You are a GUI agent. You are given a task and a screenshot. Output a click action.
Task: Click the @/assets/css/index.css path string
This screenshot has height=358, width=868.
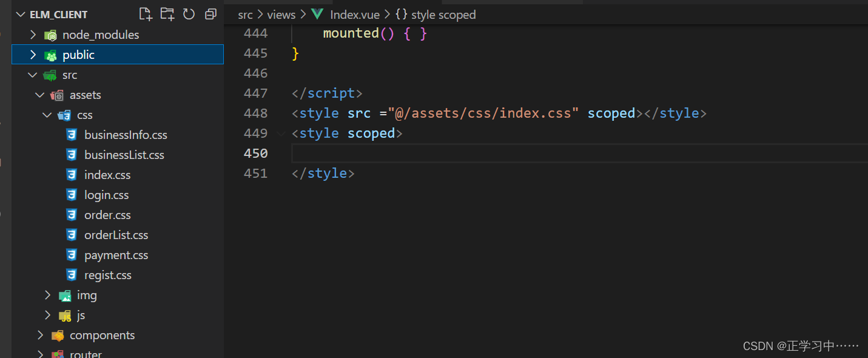[483, 113]
